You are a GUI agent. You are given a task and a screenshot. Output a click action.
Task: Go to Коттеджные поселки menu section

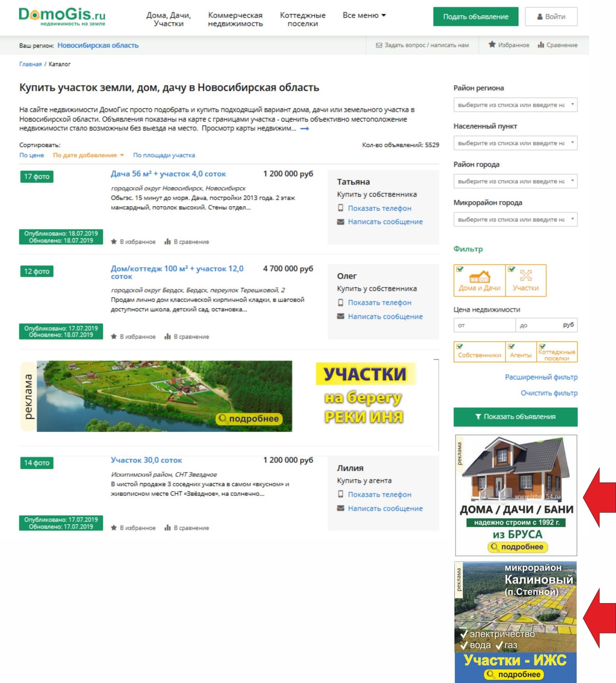pyautogui.click(x=303, y=19)
